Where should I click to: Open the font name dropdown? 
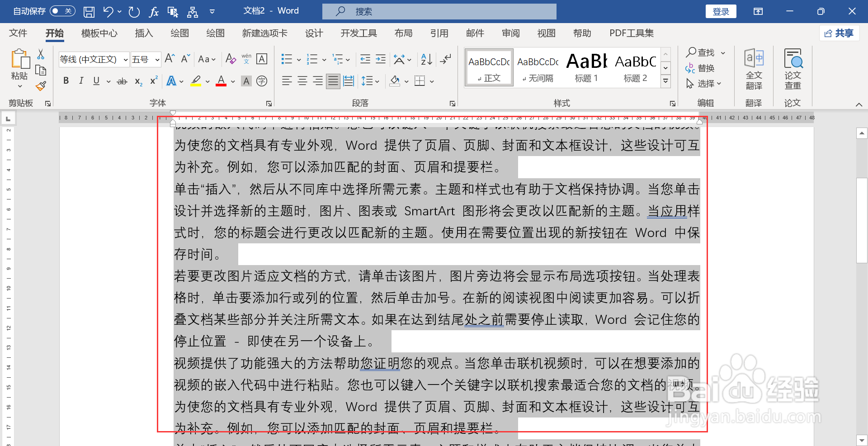(x=125, y=60)
